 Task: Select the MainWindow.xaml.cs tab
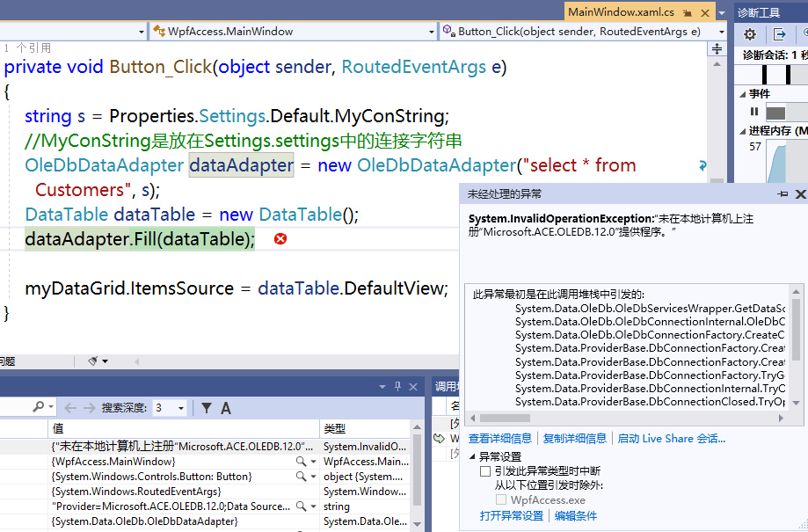pos(621,12)
